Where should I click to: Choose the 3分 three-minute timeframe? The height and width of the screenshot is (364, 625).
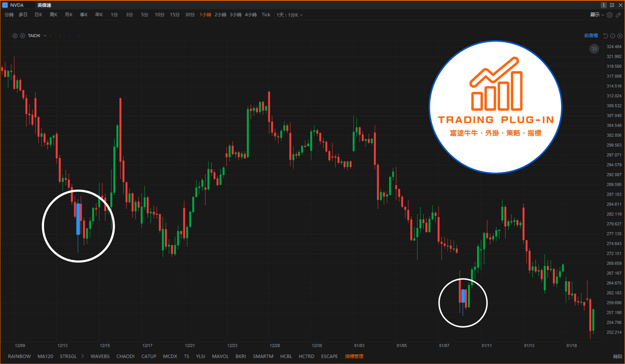(129, 15)
